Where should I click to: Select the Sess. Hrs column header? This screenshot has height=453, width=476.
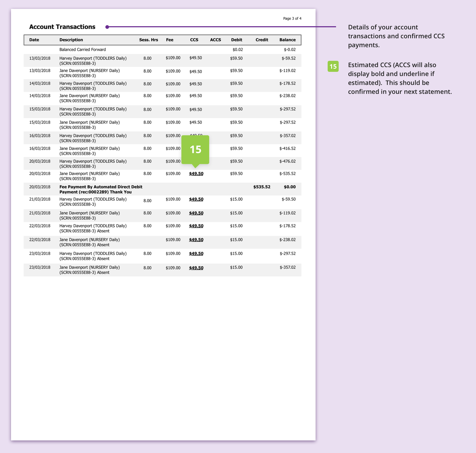[x=148, y=40]
